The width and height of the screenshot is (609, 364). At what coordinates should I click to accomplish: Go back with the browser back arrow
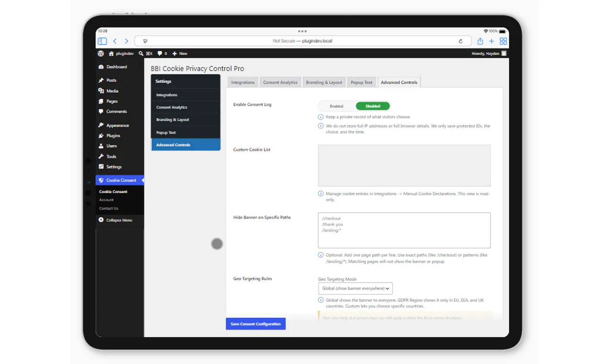(115, 41)
